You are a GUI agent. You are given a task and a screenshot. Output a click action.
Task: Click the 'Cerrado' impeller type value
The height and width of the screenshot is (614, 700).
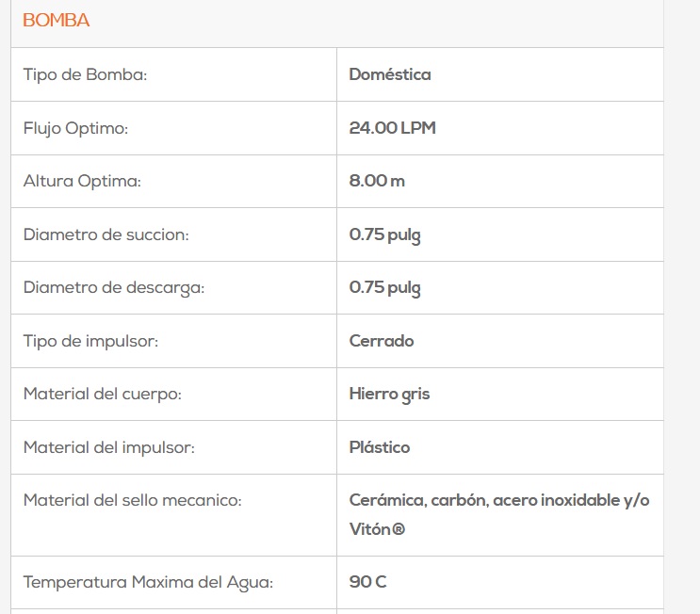click(382, 341)
